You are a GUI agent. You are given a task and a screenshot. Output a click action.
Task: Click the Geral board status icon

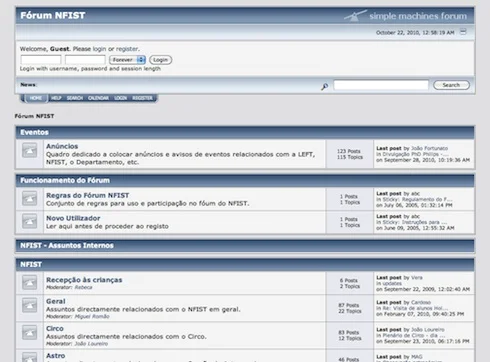[x=30, y=306]
